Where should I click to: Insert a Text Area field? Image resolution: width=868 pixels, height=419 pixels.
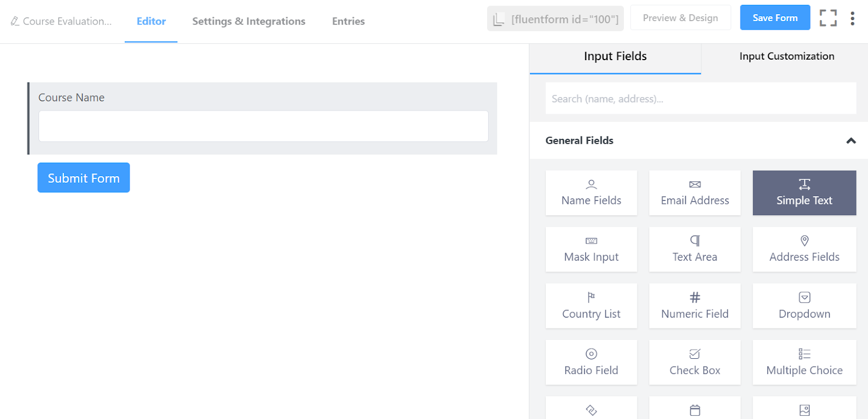point(694,249)
